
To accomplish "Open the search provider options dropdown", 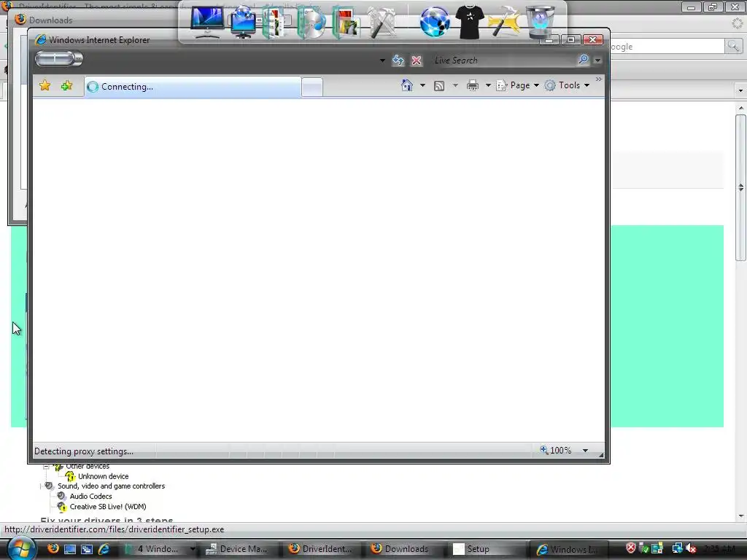I will (598, 61).
